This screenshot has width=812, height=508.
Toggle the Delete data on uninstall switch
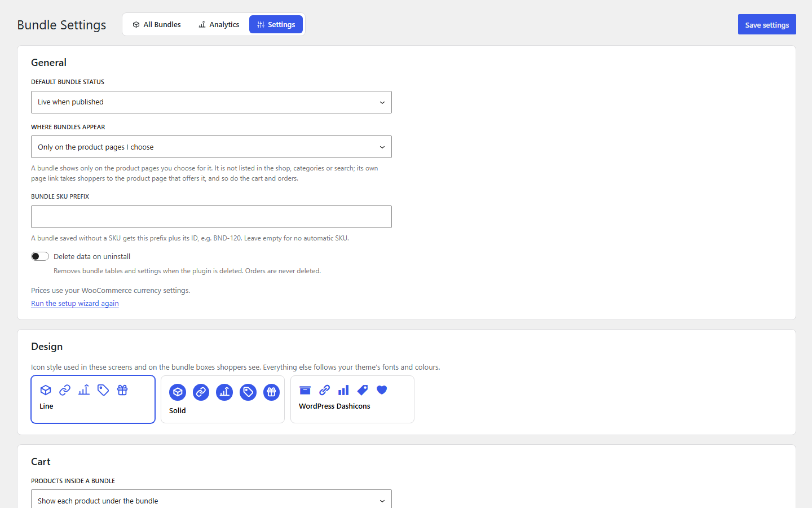point(40,256)
